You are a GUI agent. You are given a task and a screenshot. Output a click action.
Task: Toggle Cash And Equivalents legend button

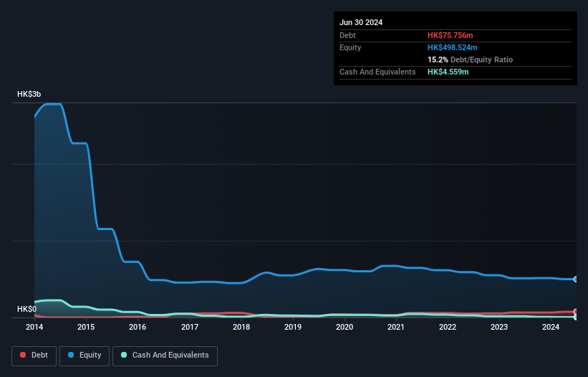pyautogui.click(x=165, y=355)
